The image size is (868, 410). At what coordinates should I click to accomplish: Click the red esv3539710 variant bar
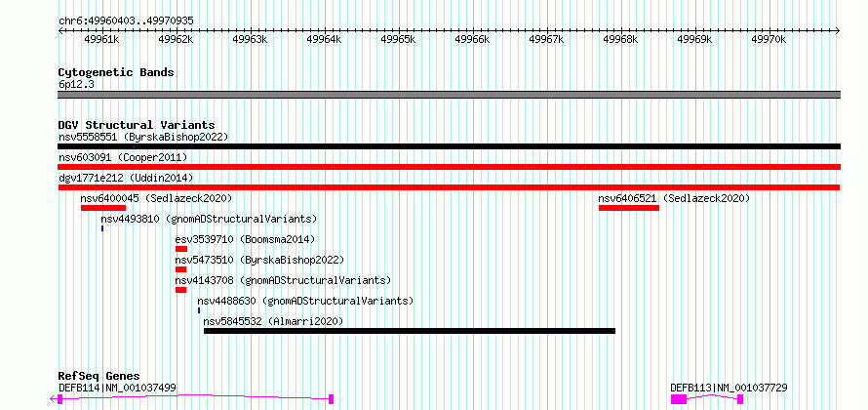[181, 249]
